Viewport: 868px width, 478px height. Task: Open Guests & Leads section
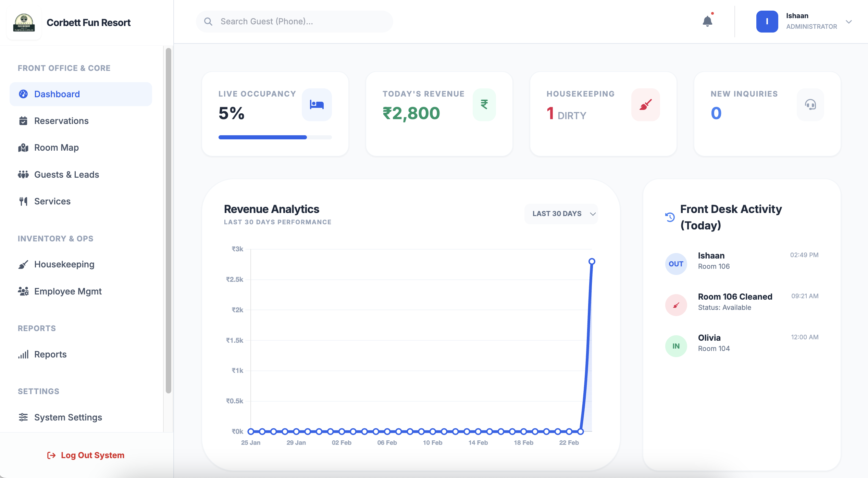[66, 175]
